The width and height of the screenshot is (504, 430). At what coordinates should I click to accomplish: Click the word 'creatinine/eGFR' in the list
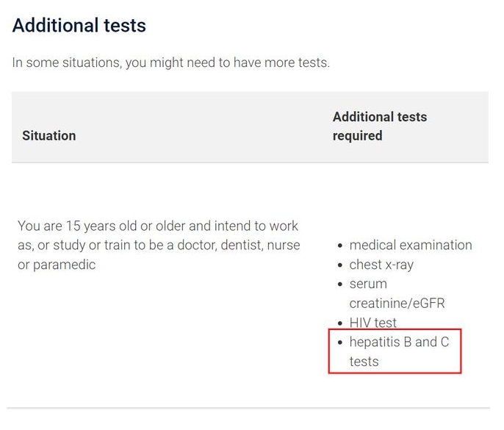[x=397, y=304]
